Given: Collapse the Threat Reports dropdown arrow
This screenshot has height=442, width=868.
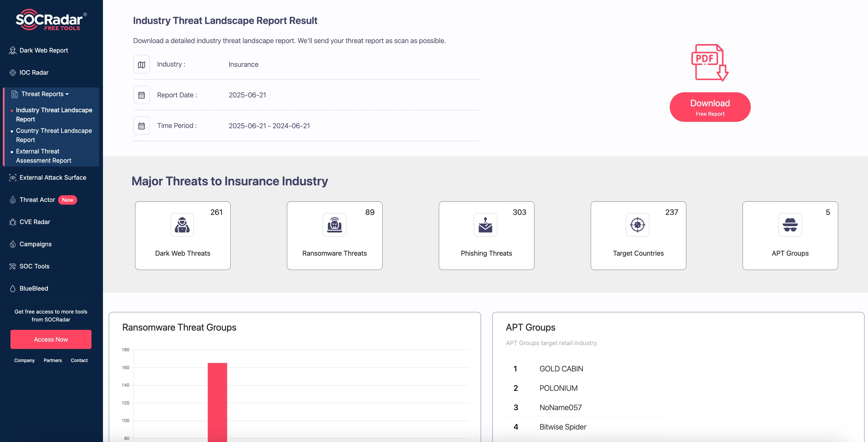Looking at the screenshot, I should (x=67, y=94).
